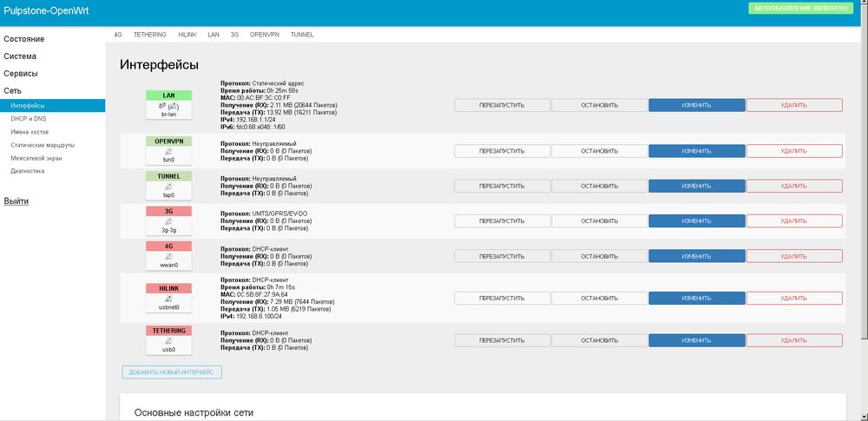Open the HILINK tab
Viewport: 868px width, 421px height.
click(187, 35)
